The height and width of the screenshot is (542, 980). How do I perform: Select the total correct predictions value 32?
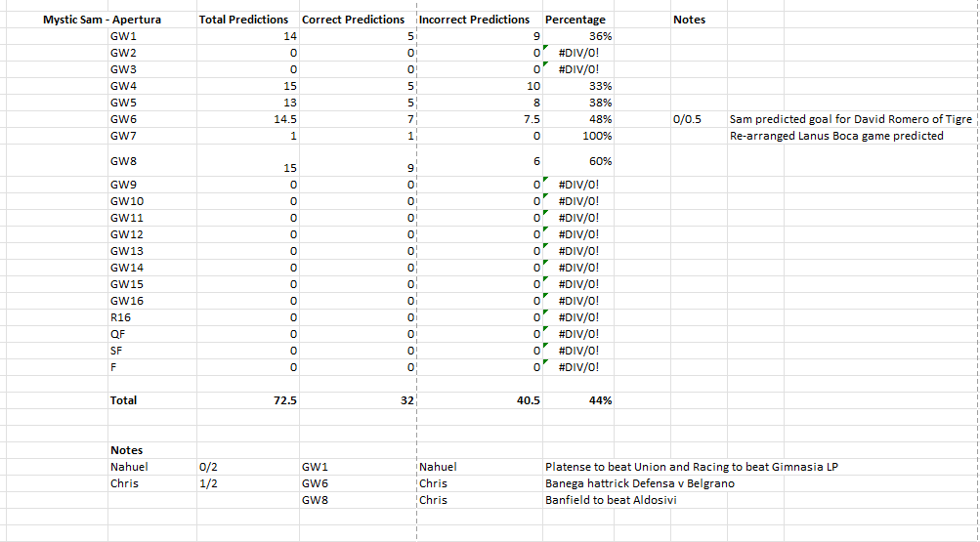407,400
